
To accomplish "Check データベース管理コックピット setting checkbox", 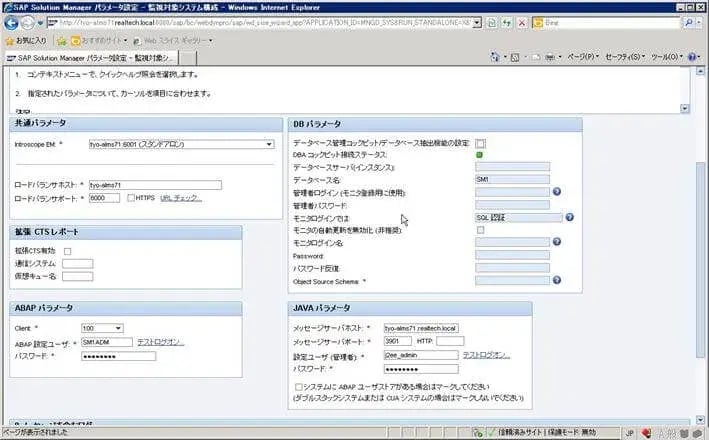I will 480,143.
